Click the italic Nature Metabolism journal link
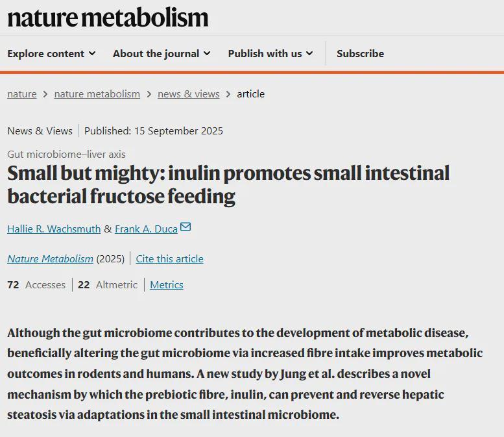 [50, 258]
